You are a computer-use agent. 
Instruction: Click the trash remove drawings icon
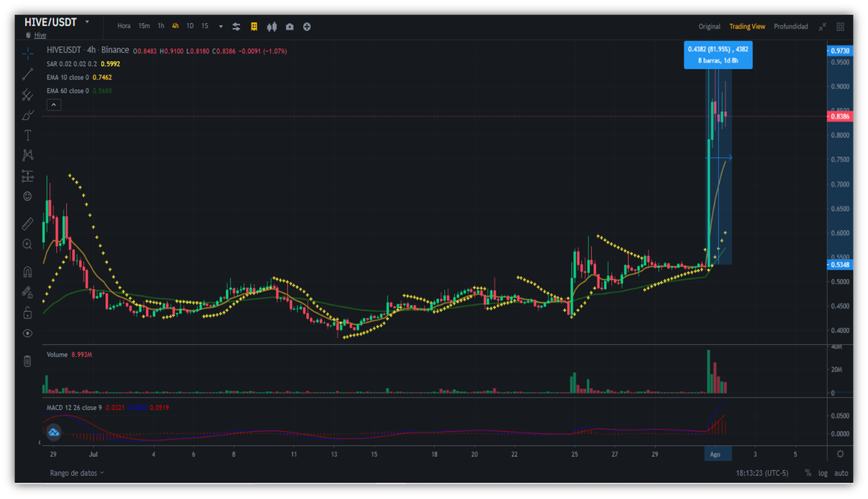28,361
